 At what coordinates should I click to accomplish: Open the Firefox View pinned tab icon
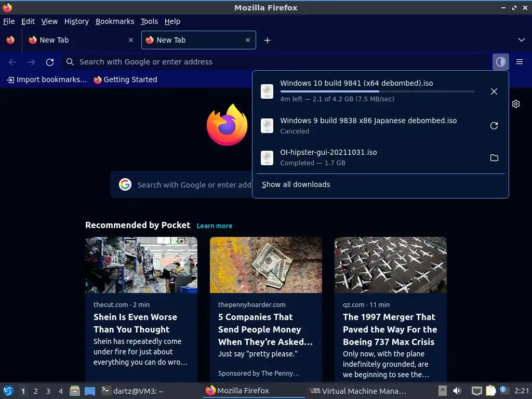(10, 40)
